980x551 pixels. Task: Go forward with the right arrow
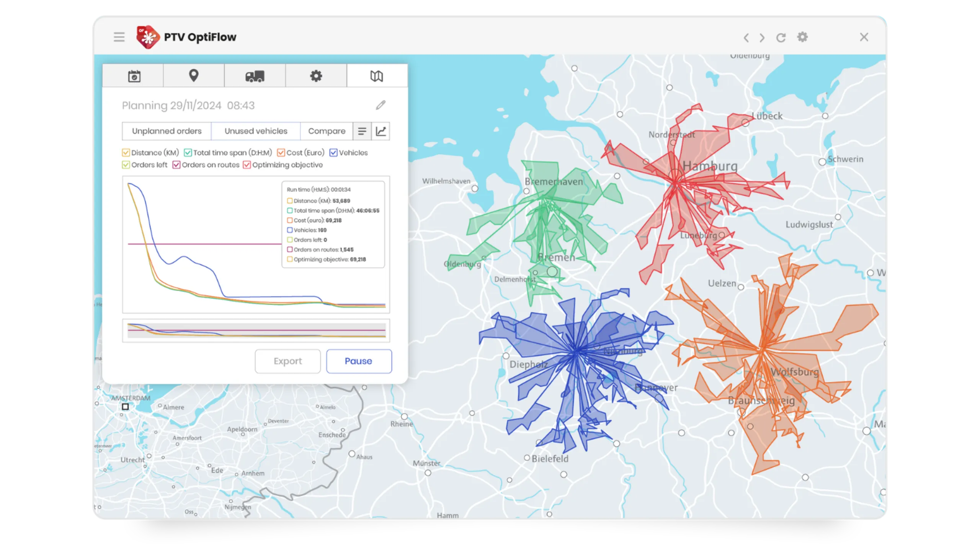pyautogui.click(x=762, y=37)
